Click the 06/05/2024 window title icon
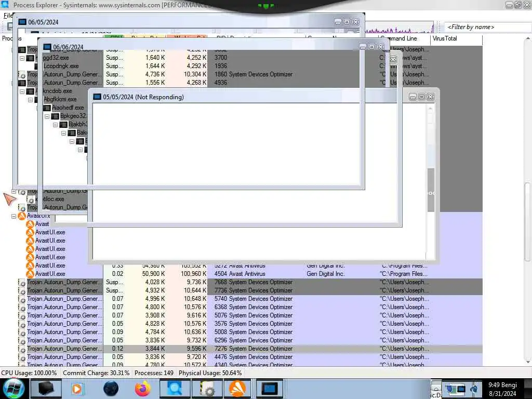The width and height of the screenshot is (532, 399). (x=22, y=22)
